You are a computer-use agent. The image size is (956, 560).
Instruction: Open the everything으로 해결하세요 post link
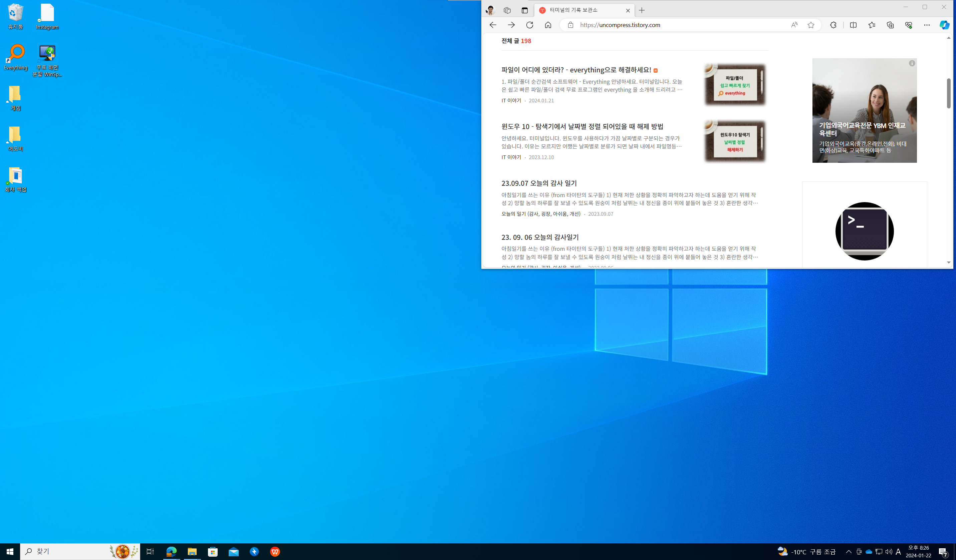(576, 70)
